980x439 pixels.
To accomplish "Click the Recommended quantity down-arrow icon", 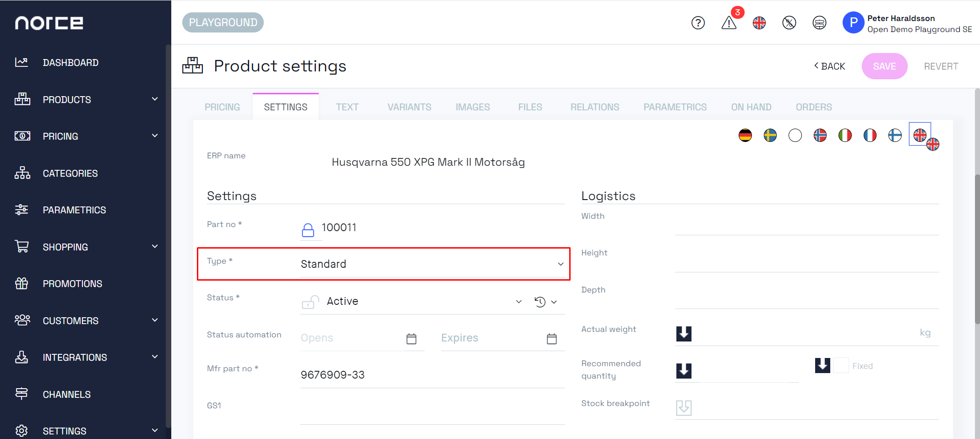I will [684, 370].
